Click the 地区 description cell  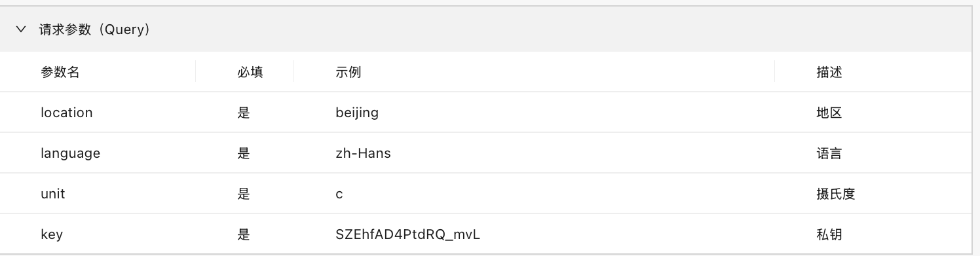click(829, 113)
